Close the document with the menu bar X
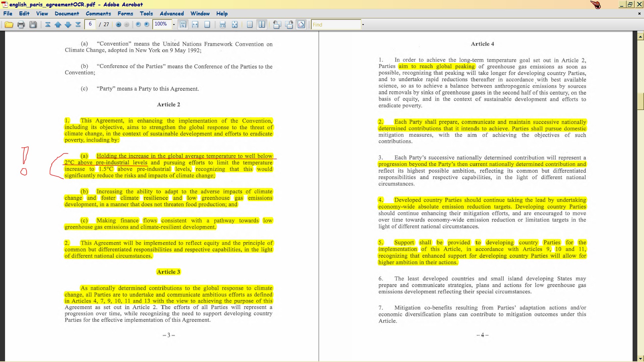 pos(639,14)
